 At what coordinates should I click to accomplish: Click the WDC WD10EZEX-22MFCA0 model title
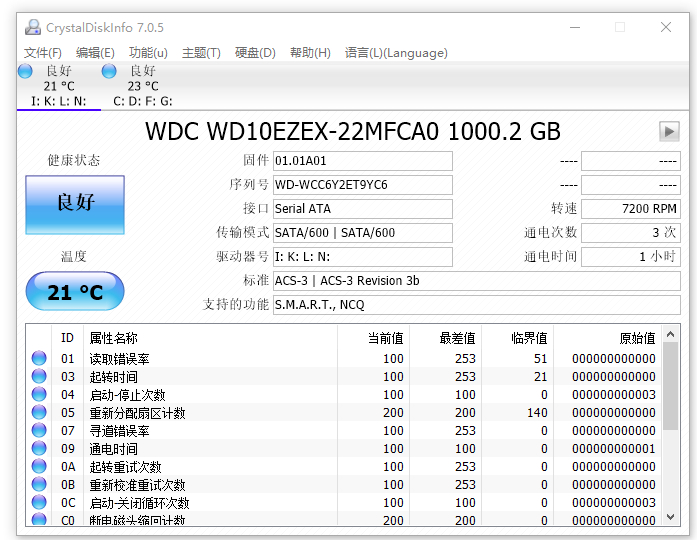[353, 132]
